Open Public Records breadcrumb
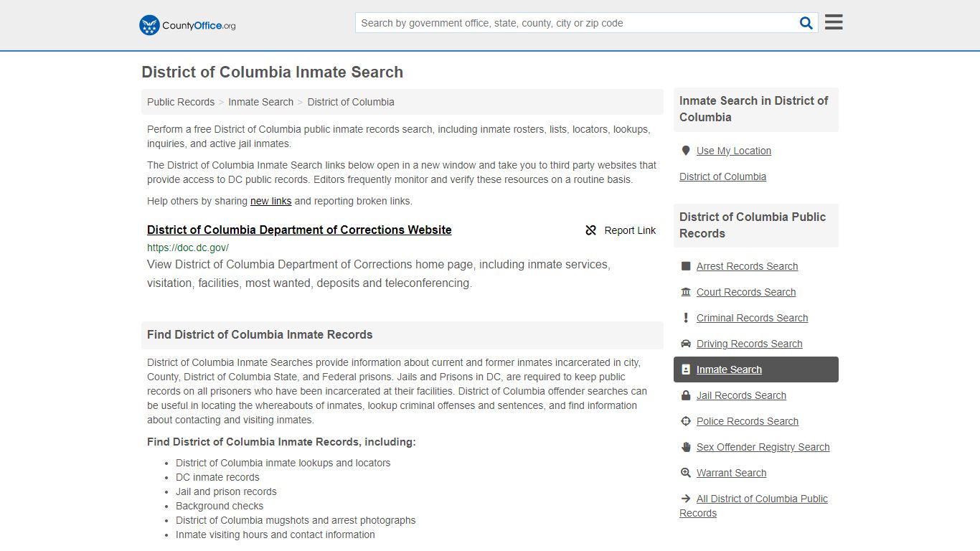The width and height of the screenshot is (980, 551). (181, 102)
